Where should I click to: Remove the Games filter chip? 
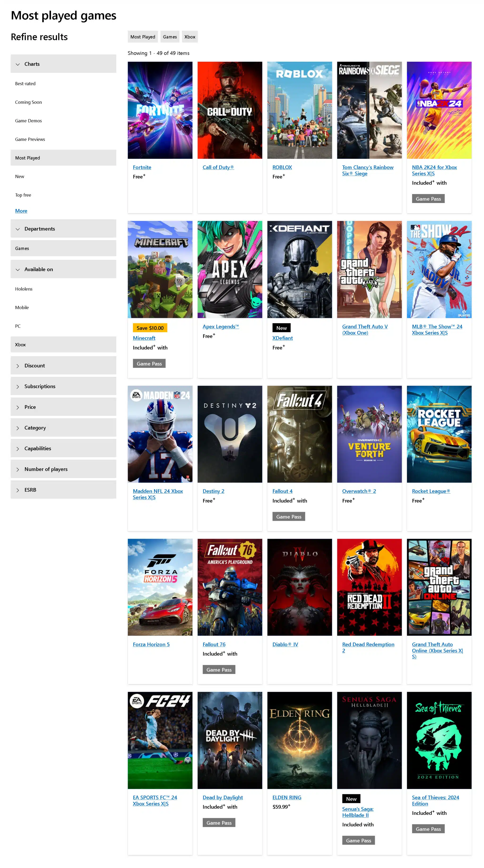click(x=170, y=37)
